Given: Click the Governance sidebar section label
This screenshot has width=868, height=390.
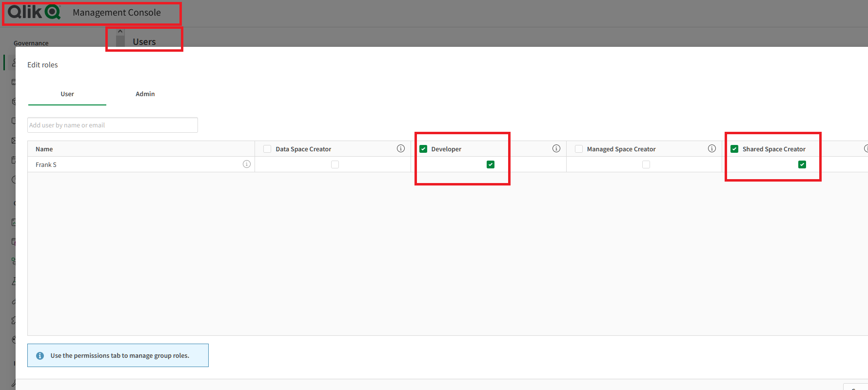Looking at the screenshot, I should (31, 43).
